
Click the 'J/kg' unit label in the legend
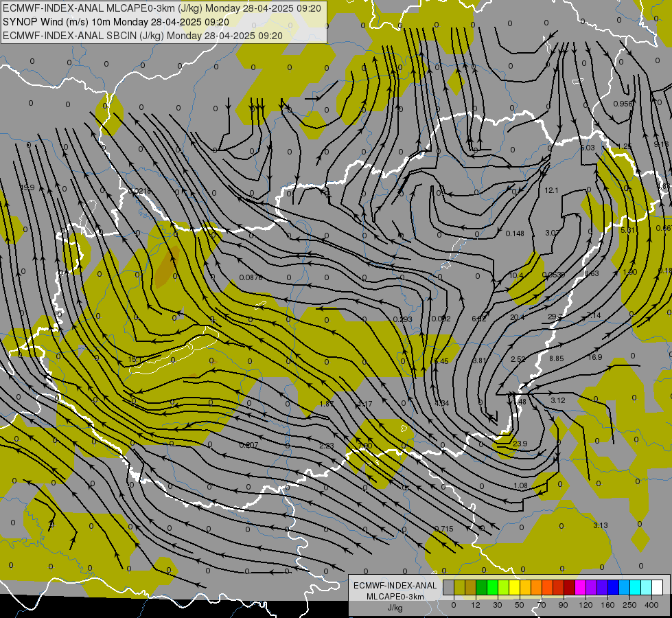[395, 608]
